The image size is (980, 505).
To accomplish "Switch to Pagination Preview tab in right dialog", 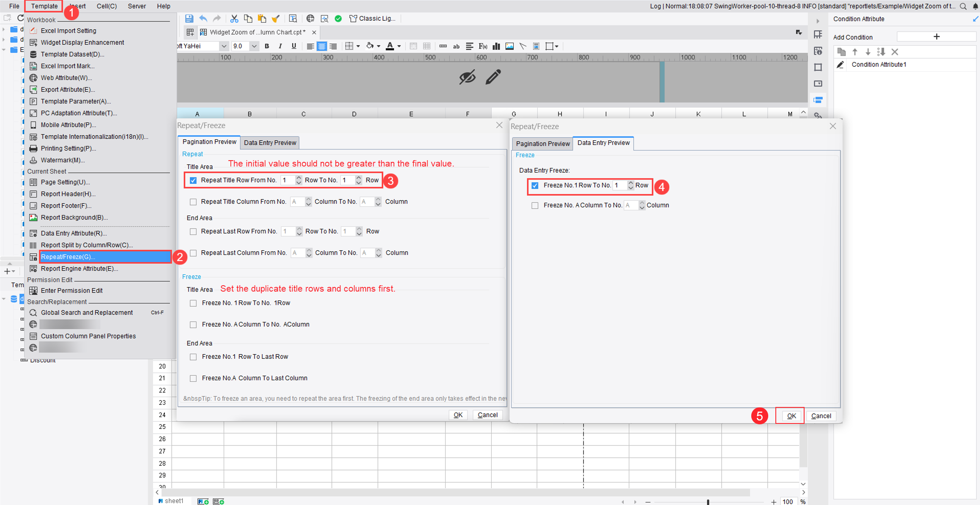I will [542, 144].
